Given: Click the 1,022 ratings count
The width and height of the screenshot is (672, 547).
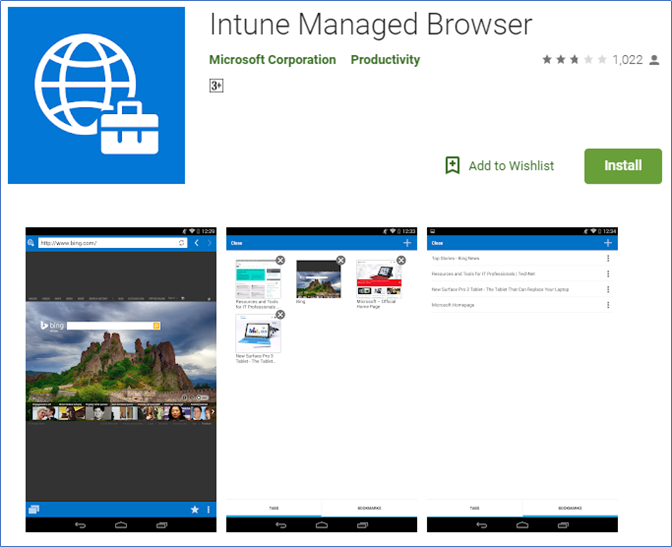Looking at the screenshot, I should point(627,60).
